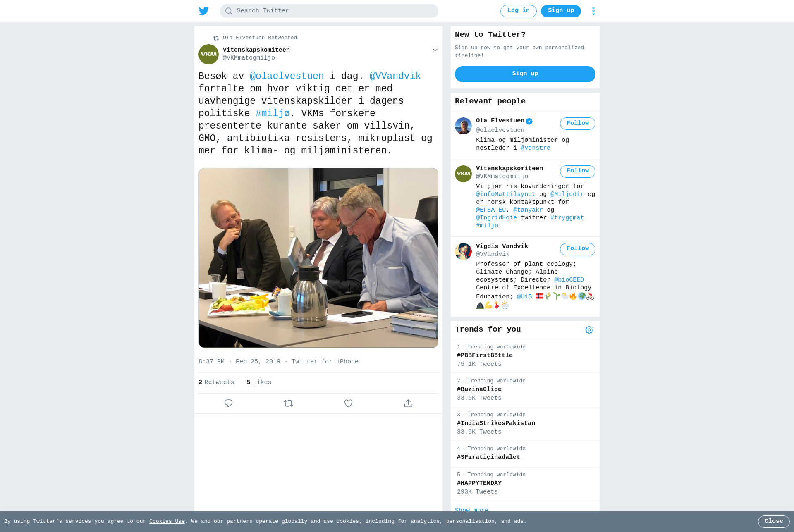
Task: Follow Vigdis Vandvik
Action: tap(577, 249)
